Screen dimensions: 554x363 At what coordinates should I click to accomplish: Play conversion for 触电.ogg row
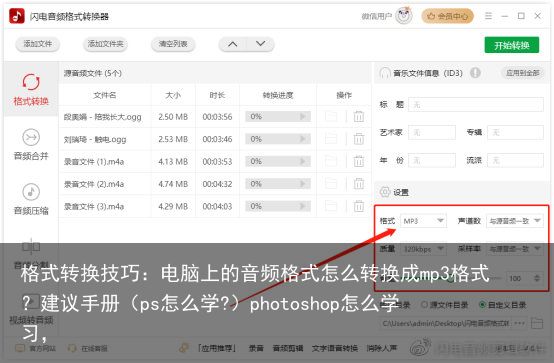303,139
